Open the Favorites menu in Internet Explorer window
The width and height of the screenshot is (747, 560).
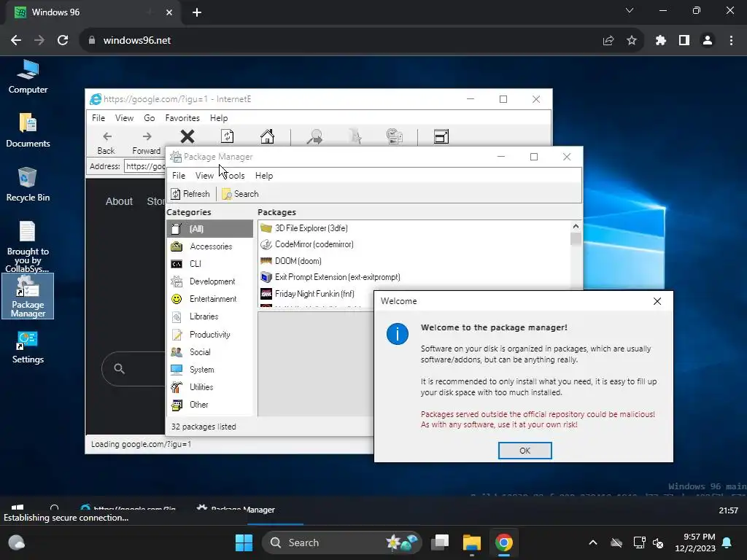(x=182, y=118)
